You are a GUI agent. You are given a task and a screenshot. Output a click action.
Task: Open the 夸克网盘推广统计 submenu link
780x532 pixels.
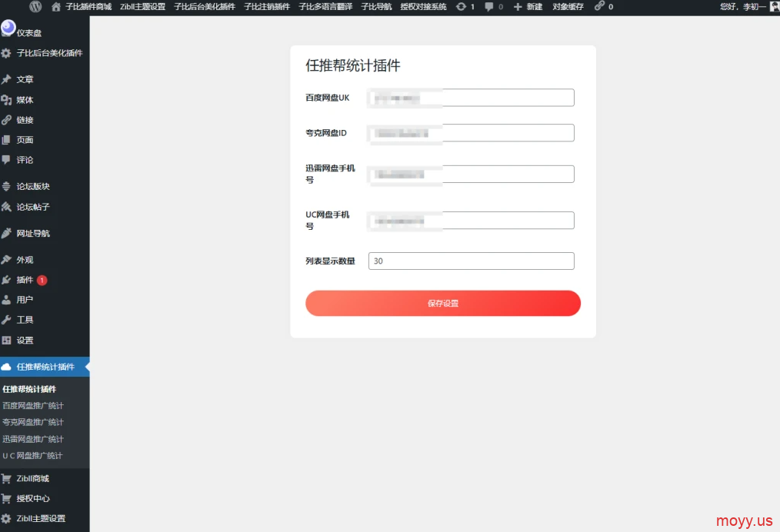tap(33, 422)
